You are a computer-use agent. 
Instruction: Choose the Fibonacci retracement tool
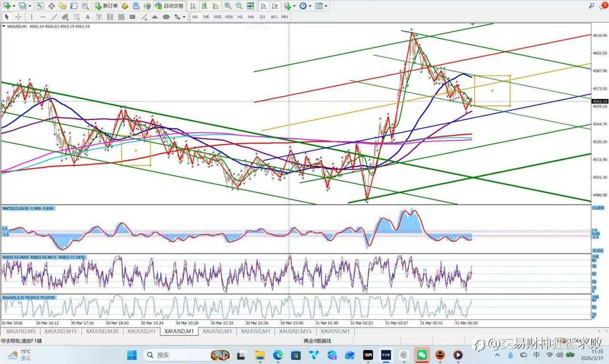click(x=77, y=17)
